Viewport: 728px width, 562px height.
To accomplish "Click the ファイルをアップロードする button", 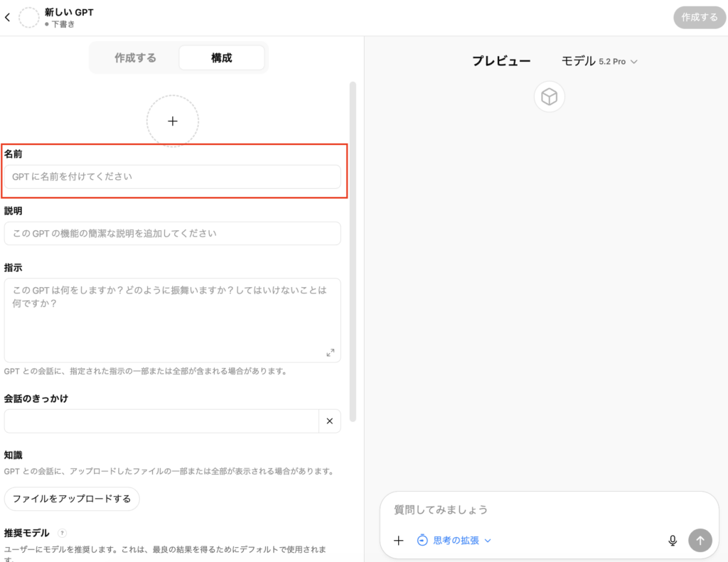I will point(72,499).
